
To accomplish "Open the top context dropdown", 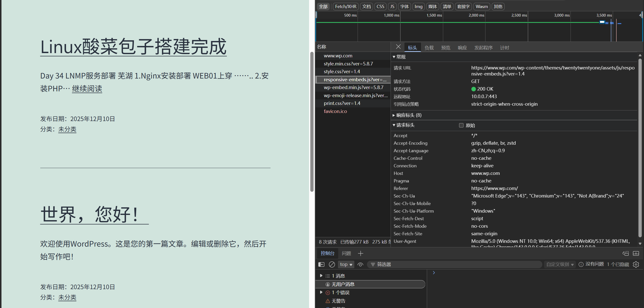I will 346,264.
